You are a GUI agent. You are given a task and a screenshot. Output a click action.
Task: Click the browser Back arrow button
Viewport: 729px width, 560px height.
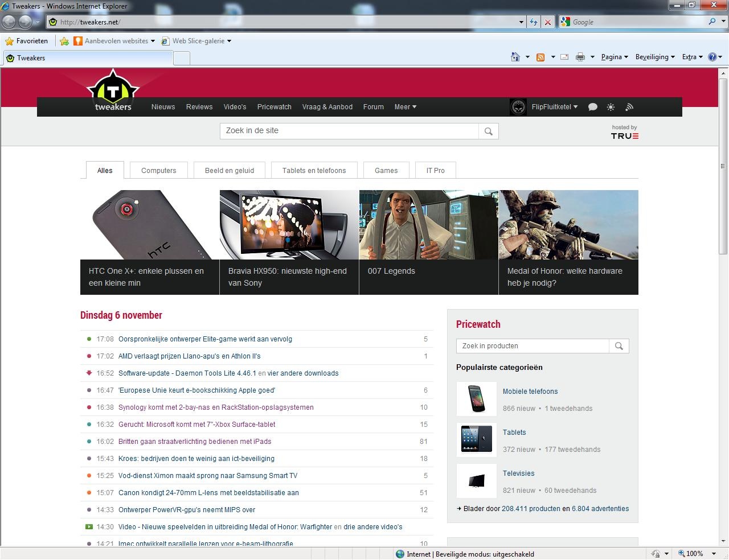[9, 22]
